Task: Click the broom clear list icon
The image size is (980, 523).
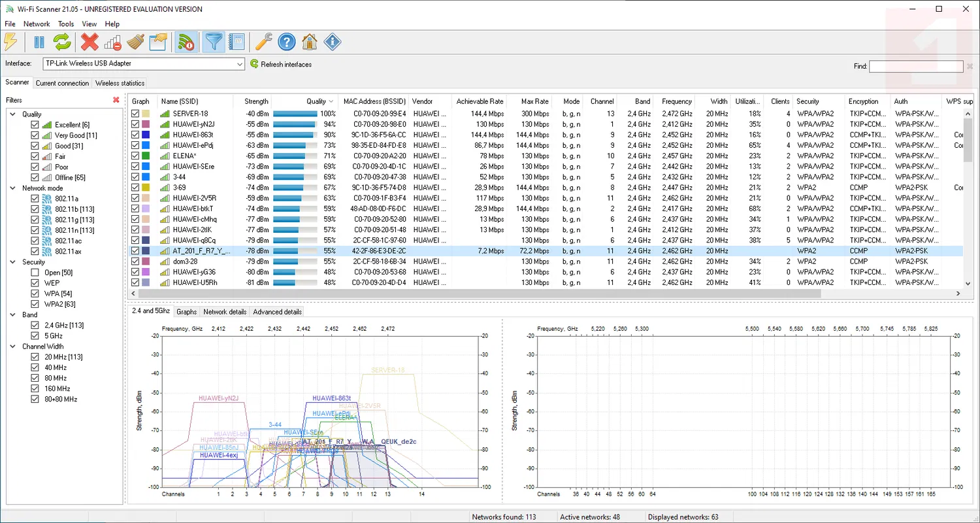Action: pyautogui.click(x=135, y=42)
